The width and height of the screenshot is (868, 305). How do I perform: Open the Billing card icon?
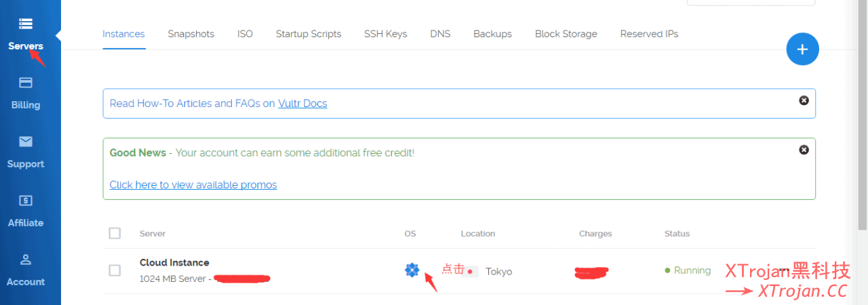click(26, 83)
